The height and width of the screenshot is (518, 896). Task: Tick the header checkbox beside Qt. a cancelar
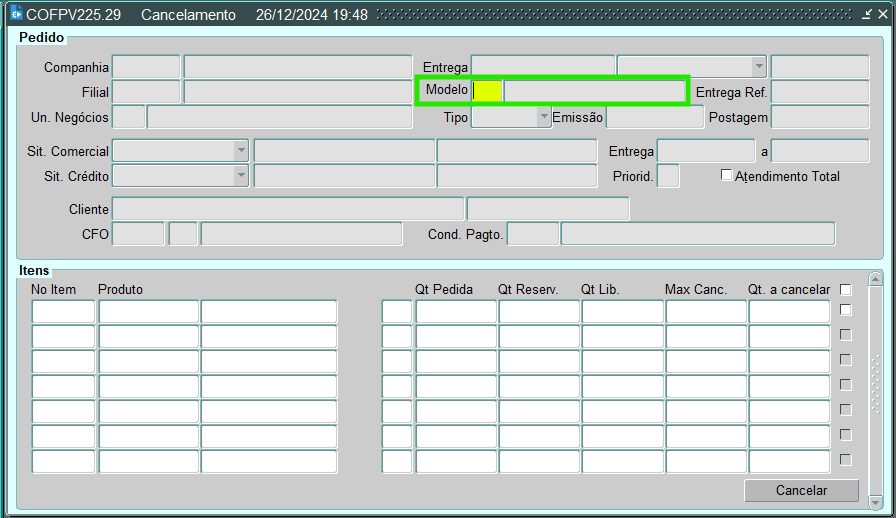(x=846, y=289)
